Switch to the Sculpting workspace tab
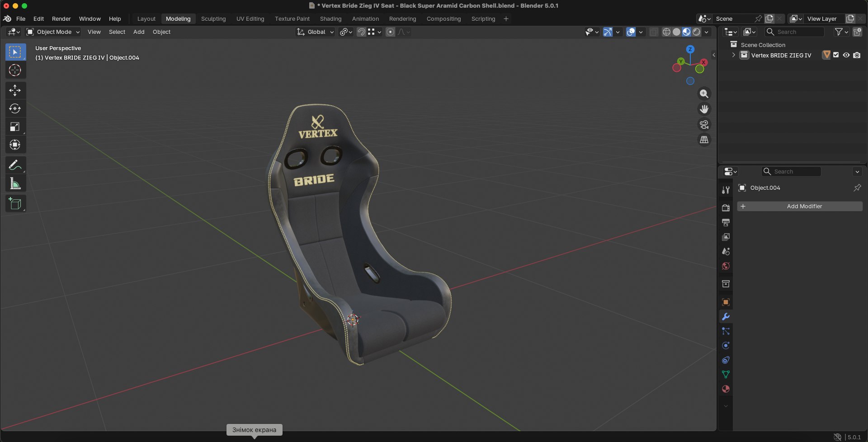 [213, 19]
